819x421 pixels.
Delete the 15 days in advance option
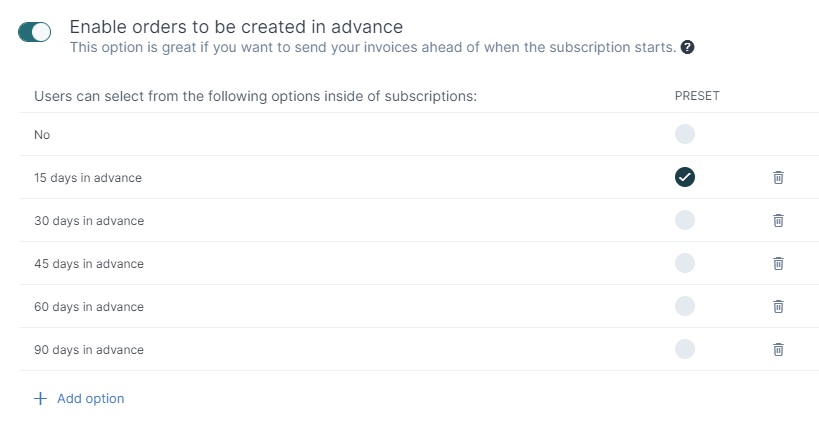(x=778, y=177)
